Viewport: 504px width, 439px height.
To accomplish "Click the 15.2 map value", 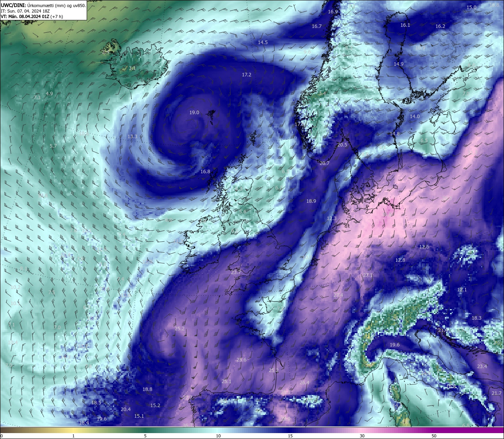I will (155, 406).
